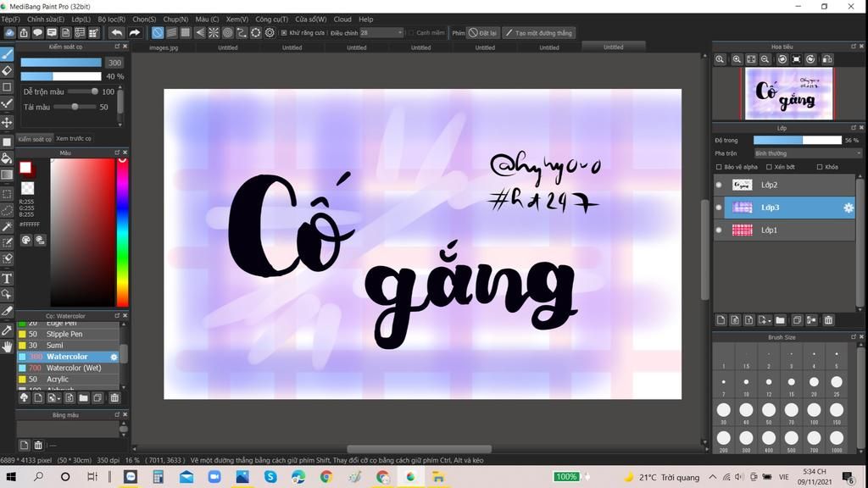Switch to the Hand pan tool
The height and width of the screenshot is (488, 868).
tap(7, 347)
